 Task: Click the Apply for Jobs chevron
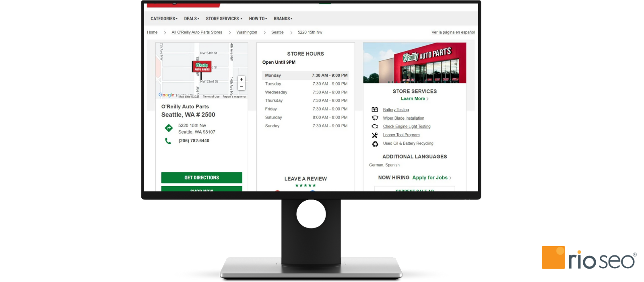click(x=450, y=178)
